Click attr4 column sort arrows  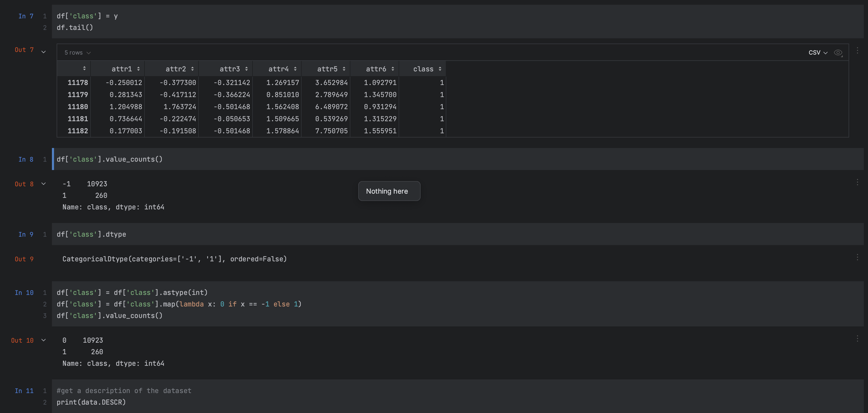(x=295, y=69)
